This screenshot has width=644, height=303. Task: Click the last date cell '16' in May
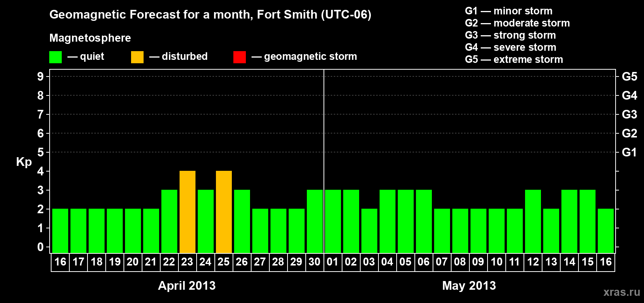(606, 262)
